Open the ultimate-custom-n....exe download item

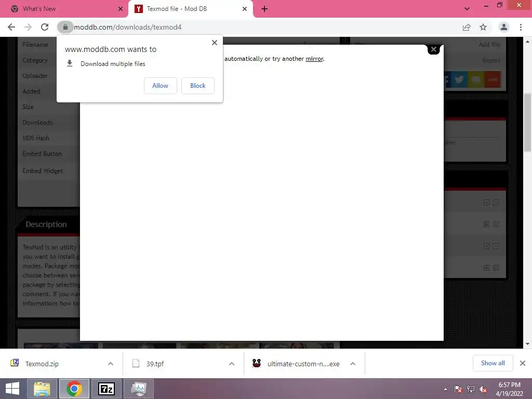pos(297,364)
